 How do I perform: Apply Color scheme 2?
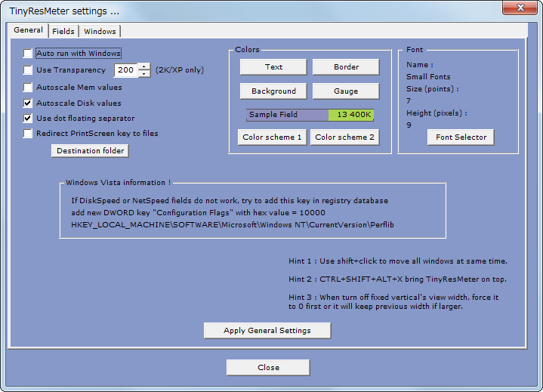345,137
